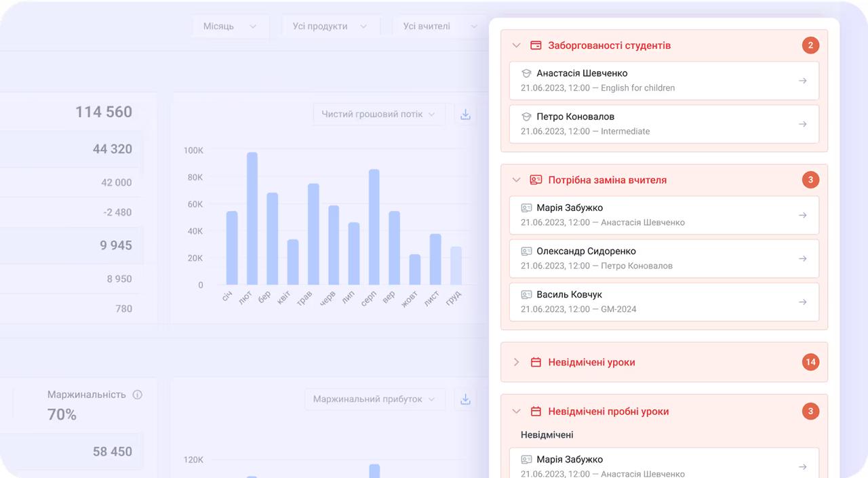
Task: Click the серп bar in chart
Action: tap(374, 227)
